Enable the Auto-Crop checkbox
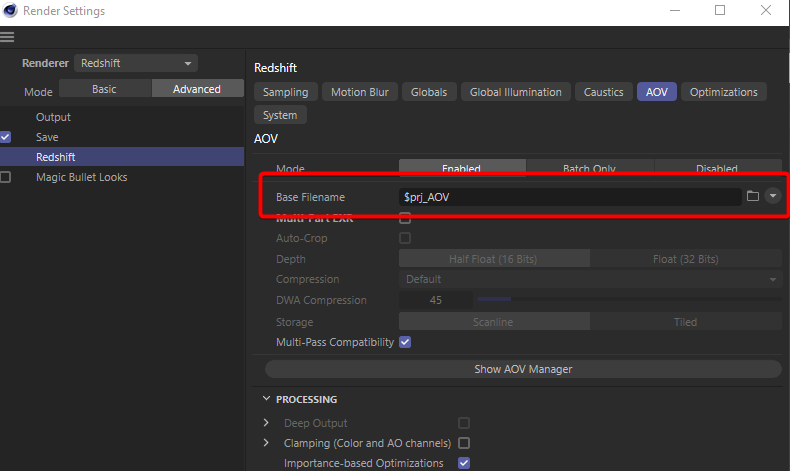 [405, 238]
